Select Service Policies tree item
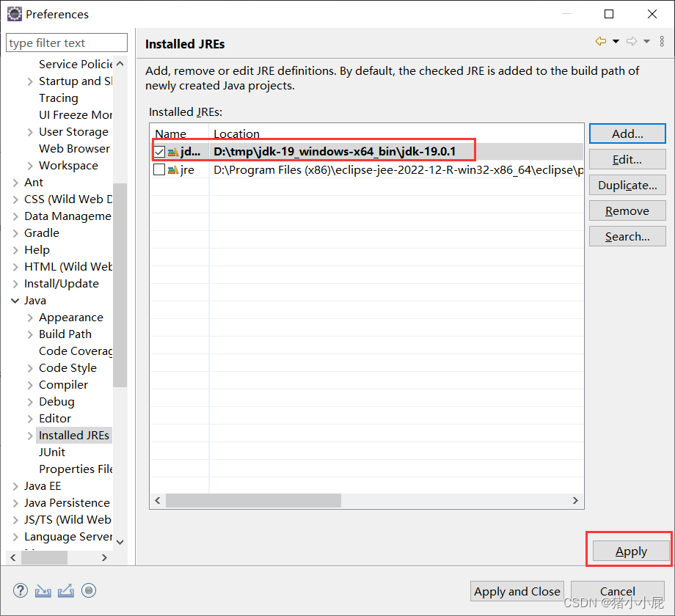This screenshot has height=616, width=675. coord(76,64)
